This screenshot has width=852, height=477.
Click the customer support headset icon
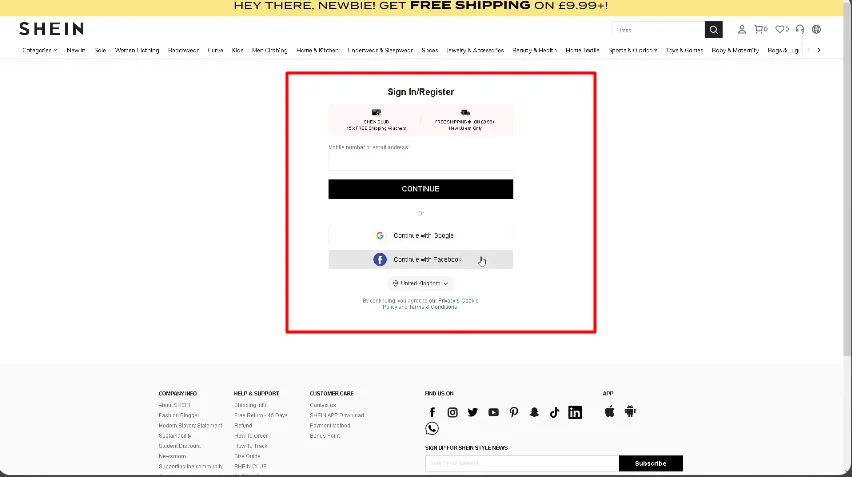pyautogui.click(x=800, y=29)
